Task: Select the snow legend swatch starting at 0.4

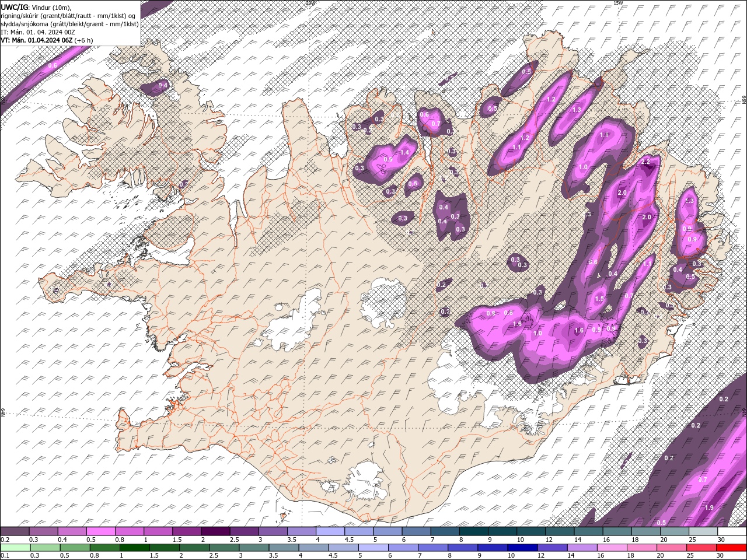Action: tap(72, 531)
